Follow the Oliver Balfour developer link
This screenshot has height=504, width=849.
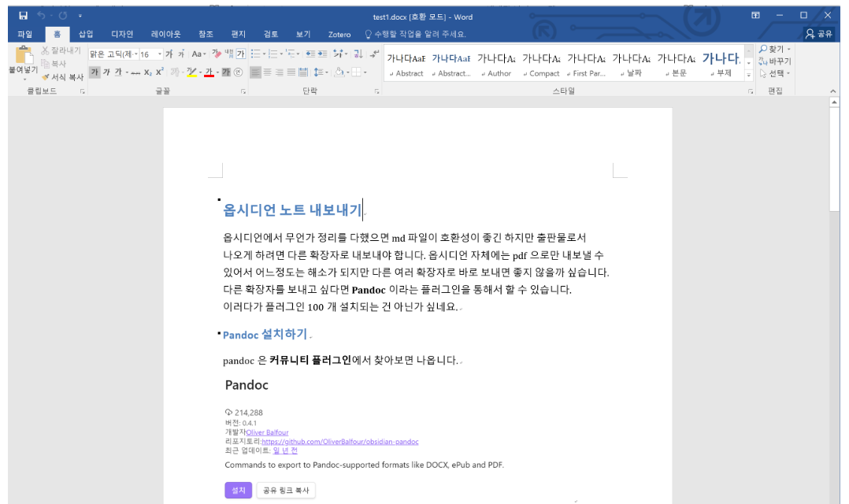tap(267, 432)
